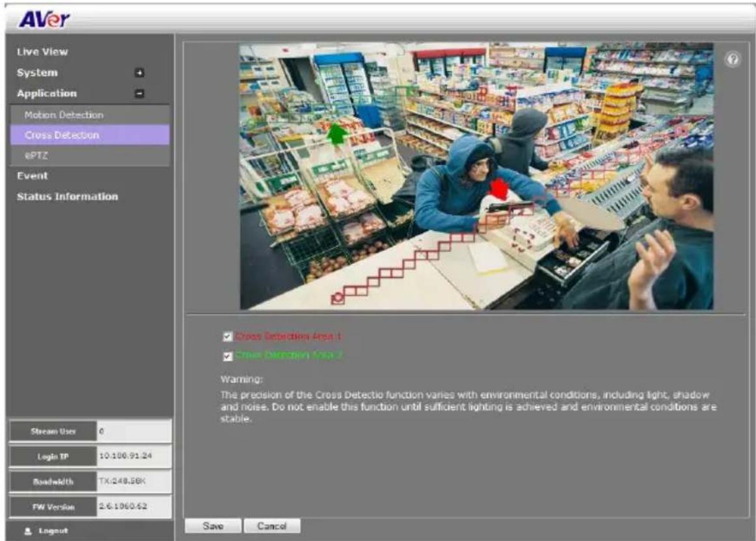Image resolution: width=756 pixels, height=541 pixels.
Task: Toggle Cross Detection Area 2 checkbox
Action: 228,356
